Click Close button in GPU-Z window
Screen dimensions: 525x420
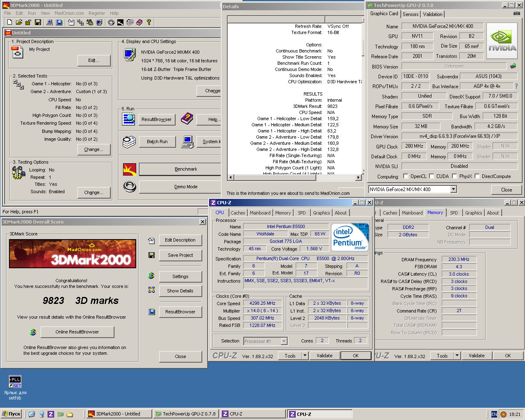507,189
